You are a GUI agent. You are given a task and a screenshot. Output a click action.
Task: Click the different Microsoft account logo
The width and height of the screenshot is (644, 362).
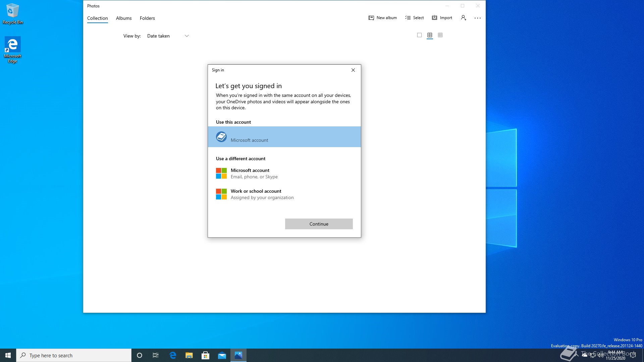click(x=221, y=173)
